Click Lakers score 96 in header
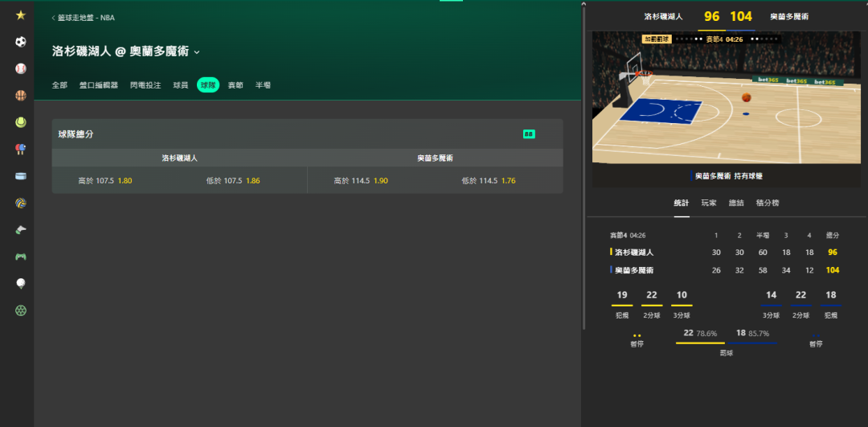Screen dimensions: 868x427 pyautogui.click(x=711, y=17)
